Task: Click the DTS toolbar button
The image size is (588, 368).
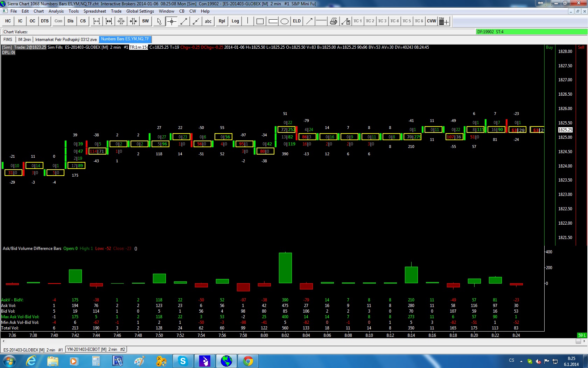Action: click(x=45, y=21)
